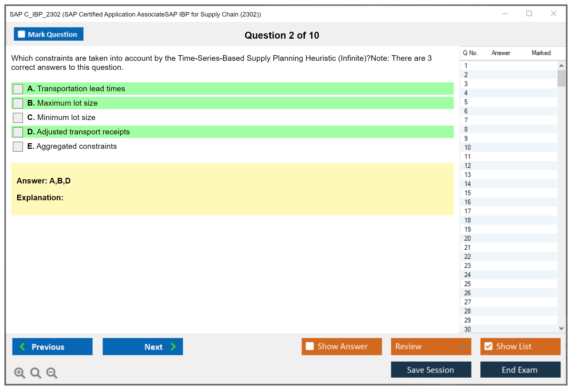Screen dimensions: 574x392
Task: Tick option E Aggregated constraints checkbox
Action: tap(18, 146)
